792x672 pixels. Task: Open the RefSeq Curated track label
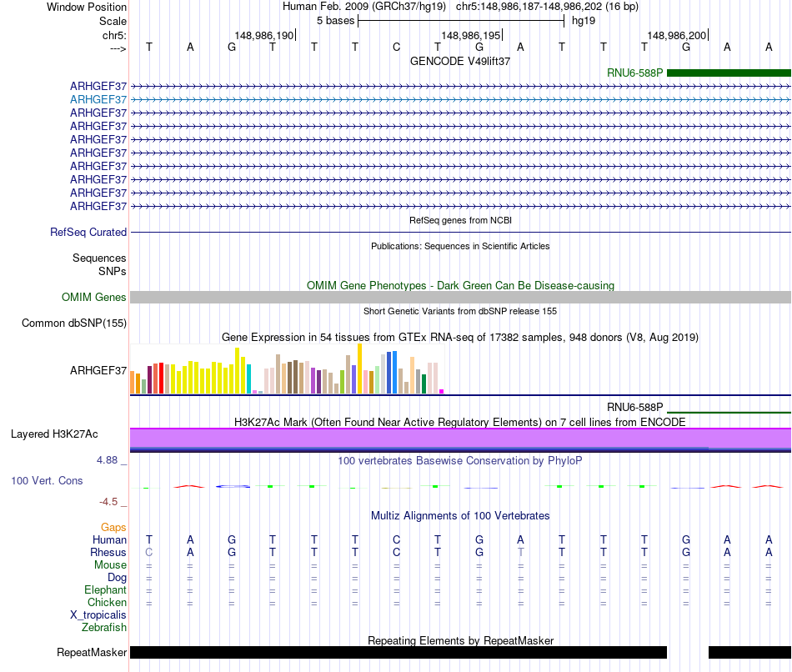(88, 232)
